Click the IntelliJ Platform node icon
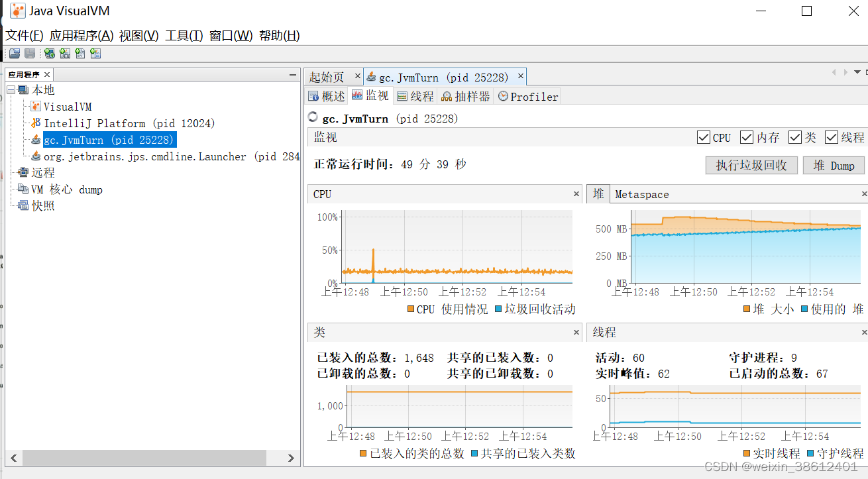Viewport: 868px width, 479px height. point(36,123)
